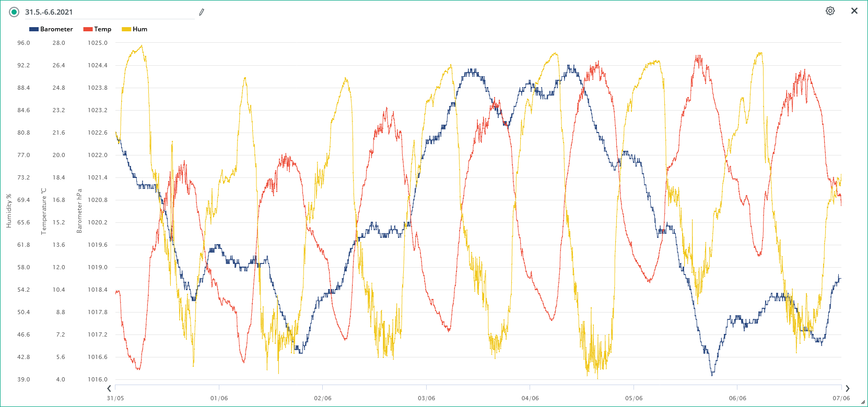The width and height of the screenshot is (868, 407).
Task: Click the red Temp color swatch
Action: point(88,29)
